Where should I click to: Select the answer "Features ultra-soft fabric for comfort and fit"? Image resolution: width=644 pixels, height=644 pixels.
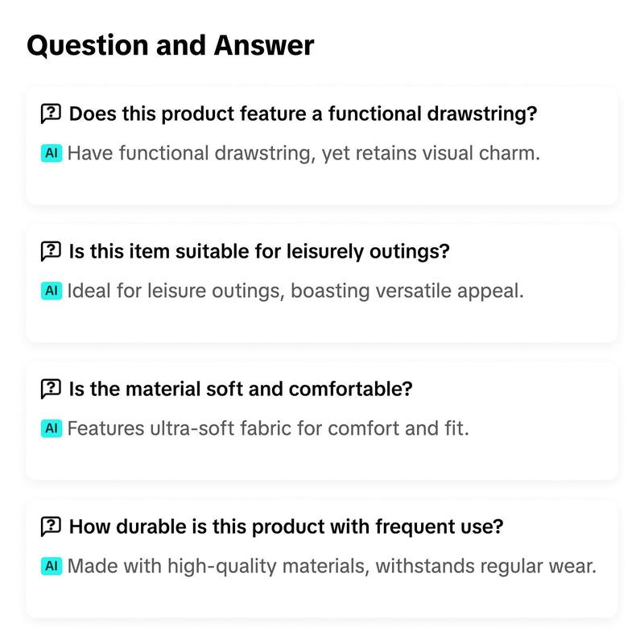coord(268,428)
